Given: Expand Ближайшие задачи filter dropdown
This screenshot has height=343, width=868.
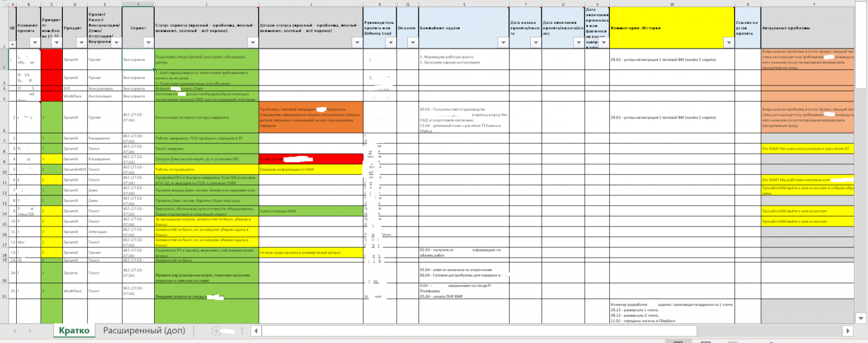Looking at the screenshot, I should pos(502,42).
